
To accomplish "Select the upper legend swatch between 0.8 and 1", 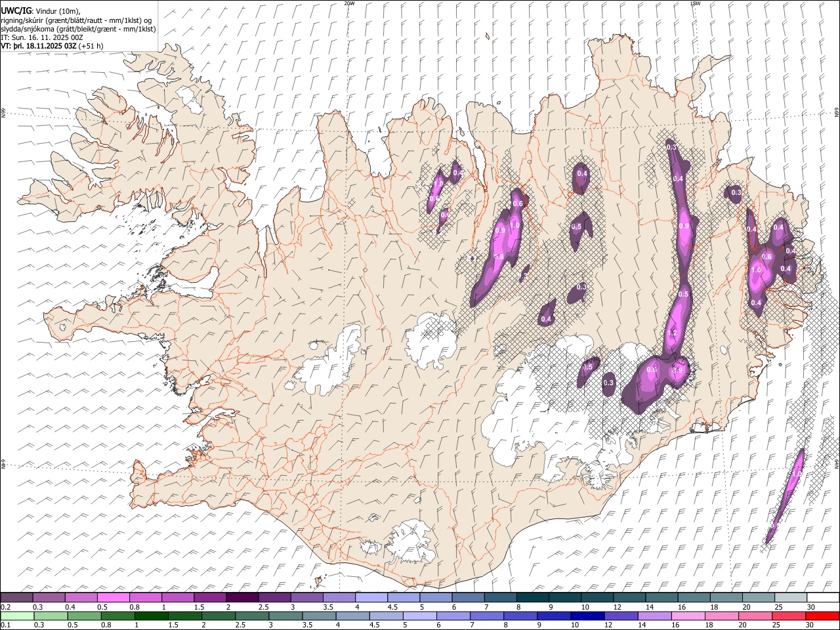I will pos(145,597).
